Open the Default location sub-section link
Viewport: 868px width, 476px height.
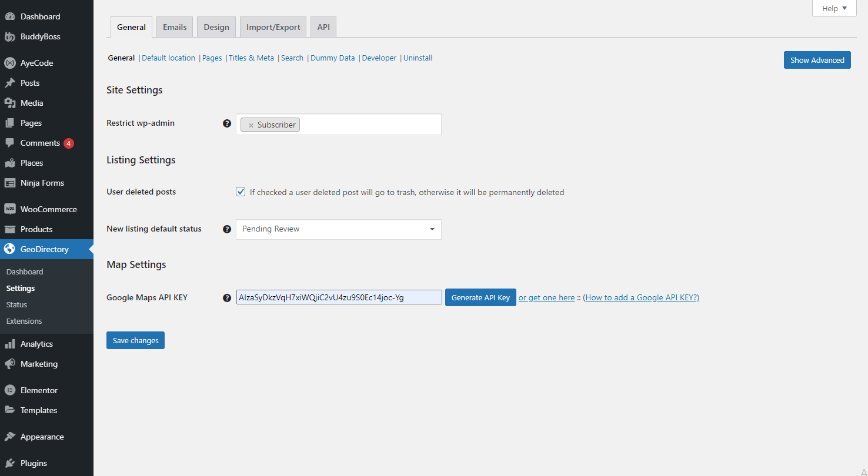click(168, 58)
